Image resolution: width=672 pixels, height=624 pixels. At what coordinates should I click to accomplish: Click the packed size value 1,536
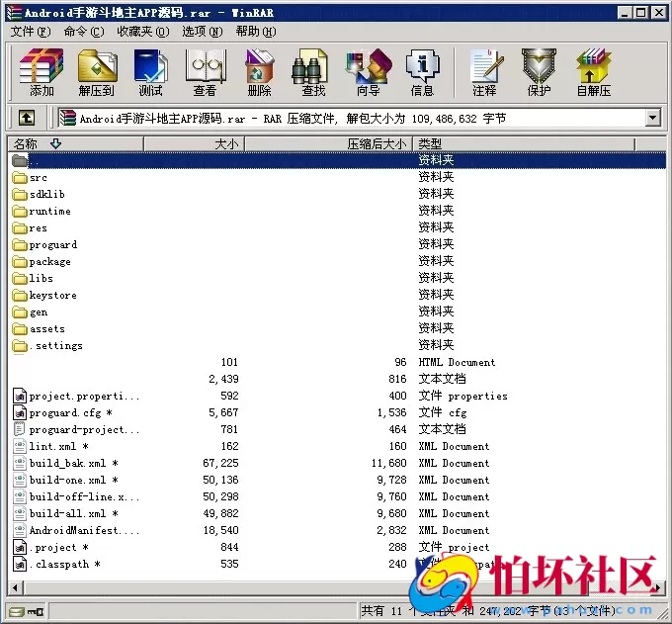(x=391, y=412)
